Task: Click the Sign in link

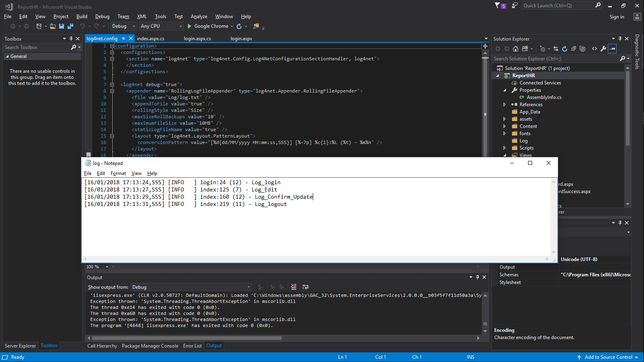Action: click(617, 17)
